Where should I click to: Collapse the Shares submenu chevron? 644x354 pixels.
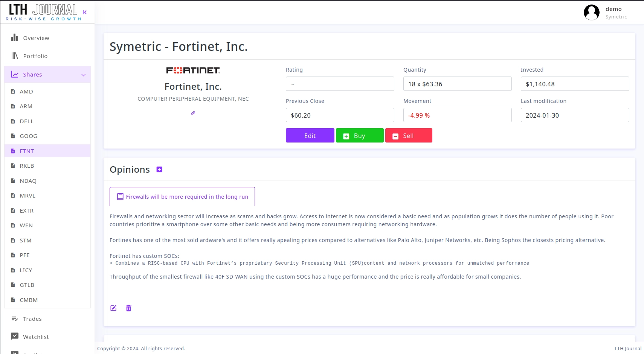[x=84, y=75]
